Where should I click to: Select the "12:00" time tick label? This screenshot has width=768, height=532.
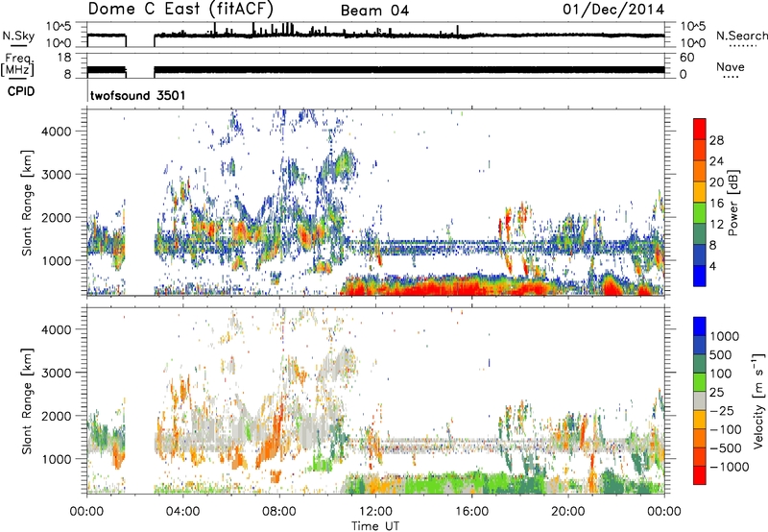[x=375, y=512]
